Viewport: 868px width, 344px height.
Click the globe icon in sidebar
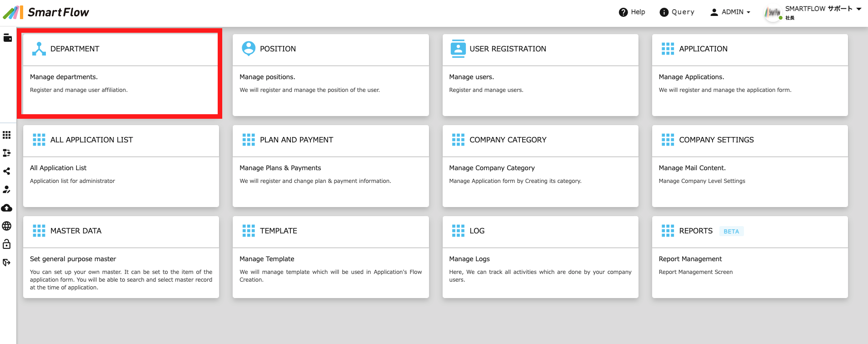[x=7, y=226]
